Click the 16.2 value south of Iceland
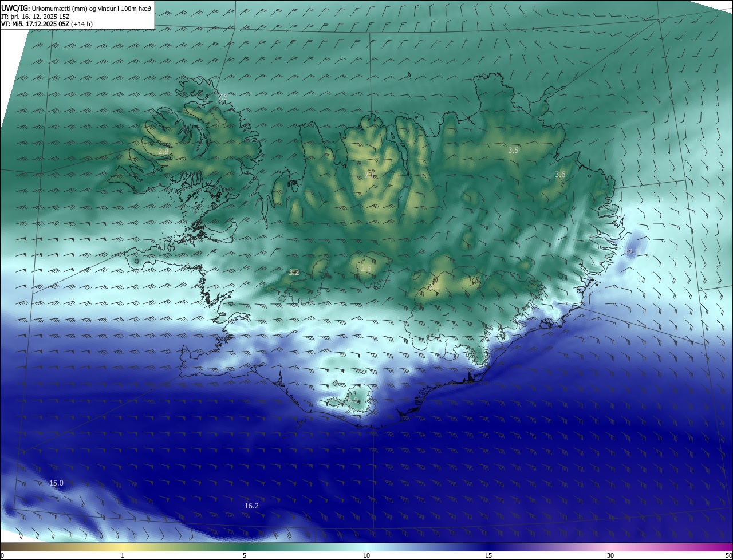733x560 pixels. (x=251, y=506)
